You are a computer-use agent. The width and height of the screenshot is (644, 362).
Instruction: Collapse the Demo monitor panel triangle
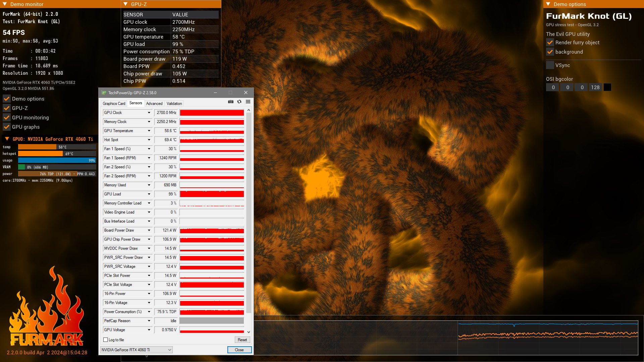point(5,4)
